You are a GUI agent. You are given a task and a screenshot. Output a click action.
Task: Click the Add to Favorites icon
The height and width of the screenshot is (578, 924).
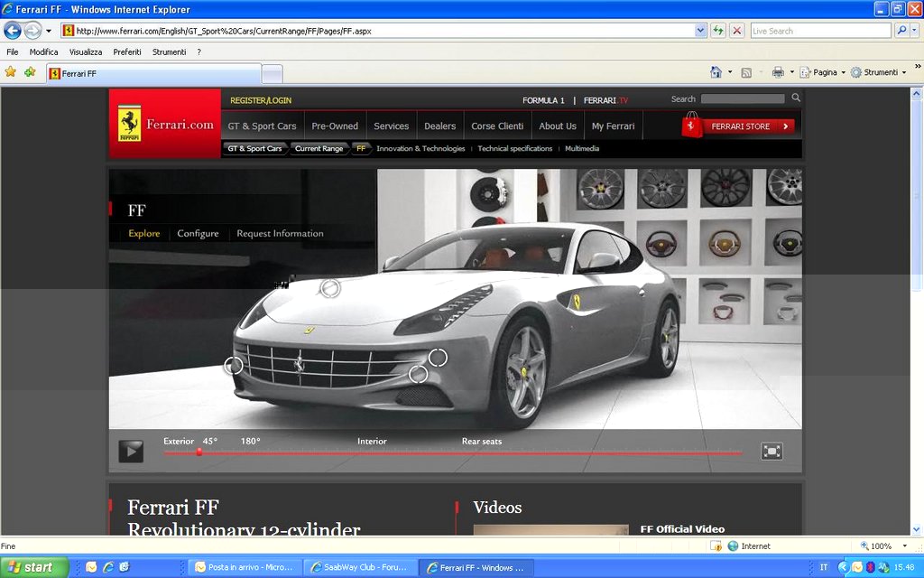pos(30,72)
